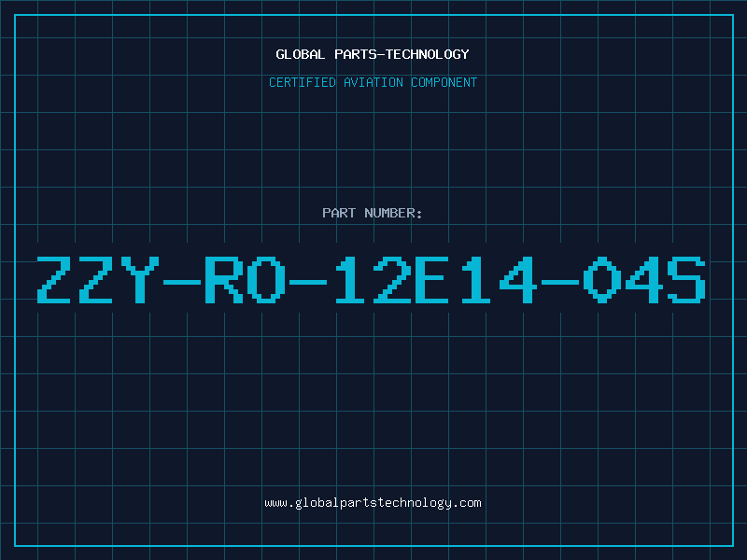Click the .com ending of the URL
Image resolution: width=747 pixels, height=560 pixels.
[466, 503]
